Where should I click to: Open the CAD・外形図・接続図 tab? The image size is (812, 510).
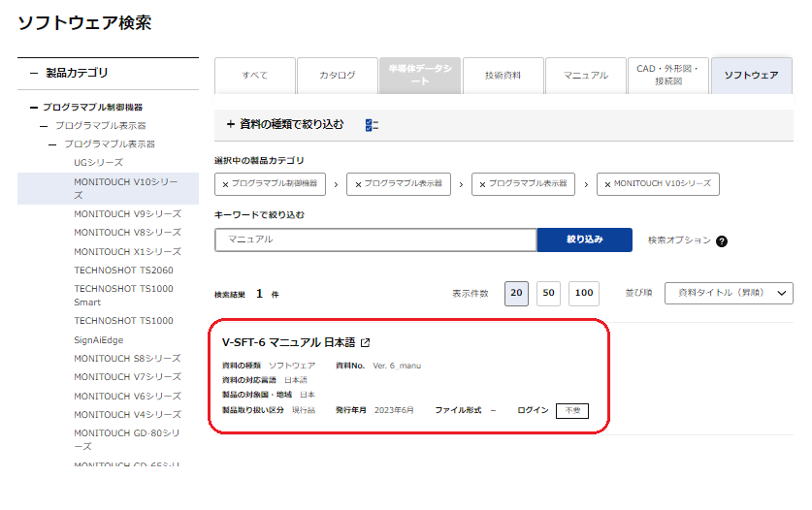click(667, 76)
